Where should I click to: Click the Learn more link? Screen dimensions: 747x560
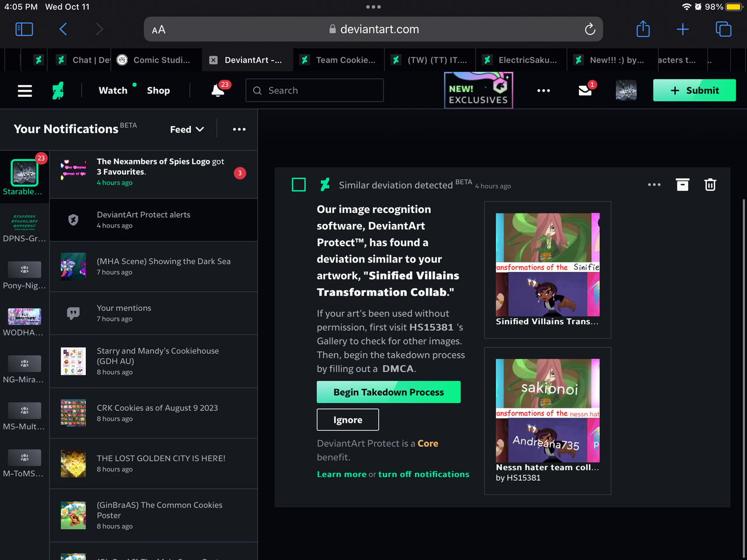pos(341,474)
